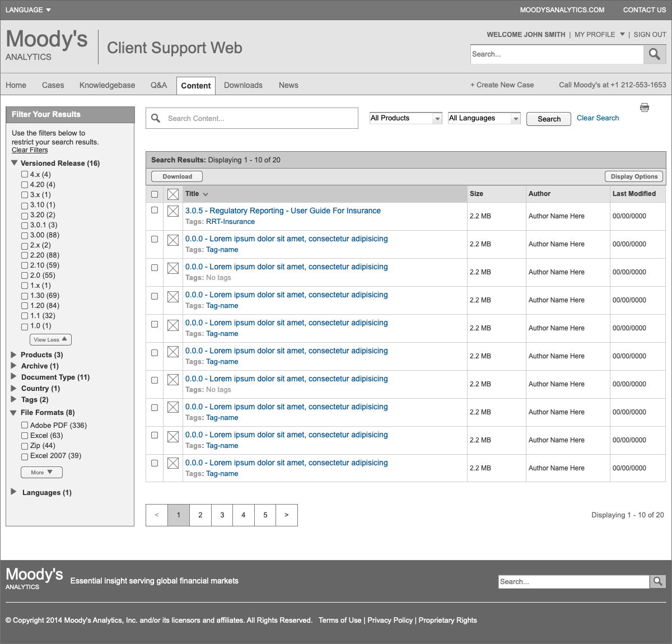
Task: Check the 3.00 (88) version filter
Action: 24,235
